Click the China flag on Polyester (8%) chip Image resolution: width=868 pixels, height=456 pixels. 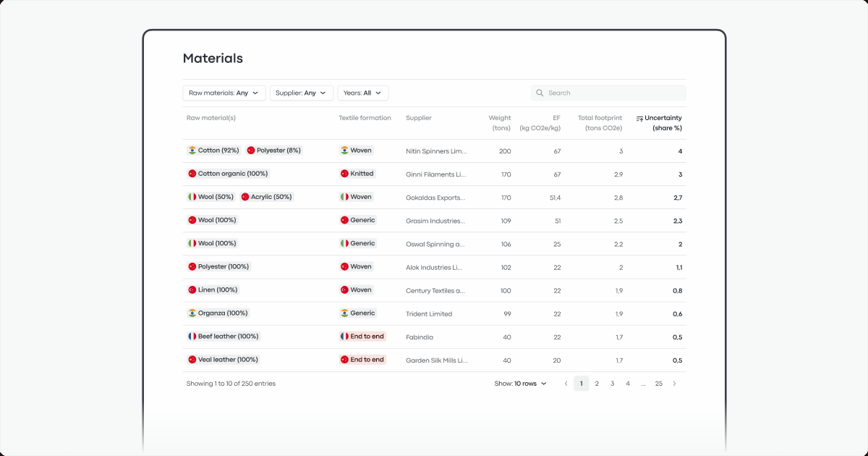coord(250,150)
